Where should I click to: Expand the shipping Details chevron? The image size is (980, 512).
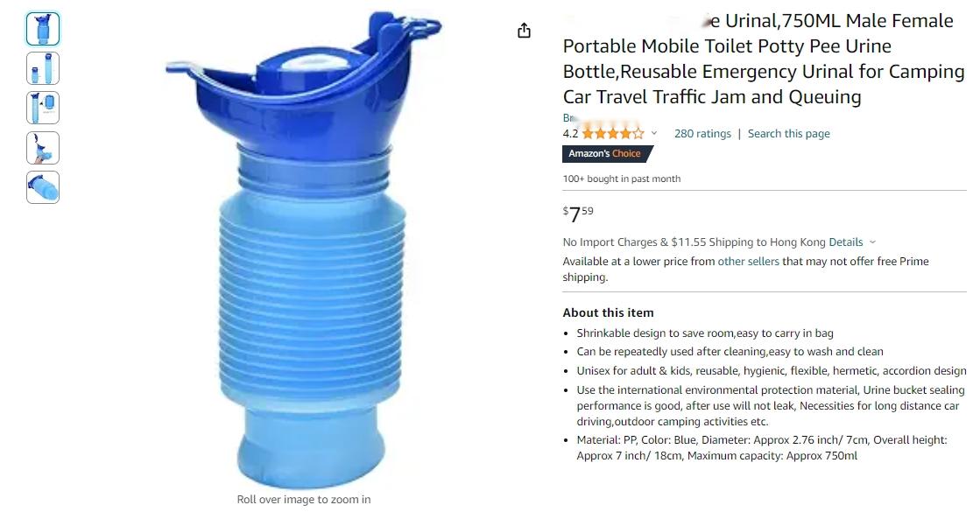(x=872, y=242)
